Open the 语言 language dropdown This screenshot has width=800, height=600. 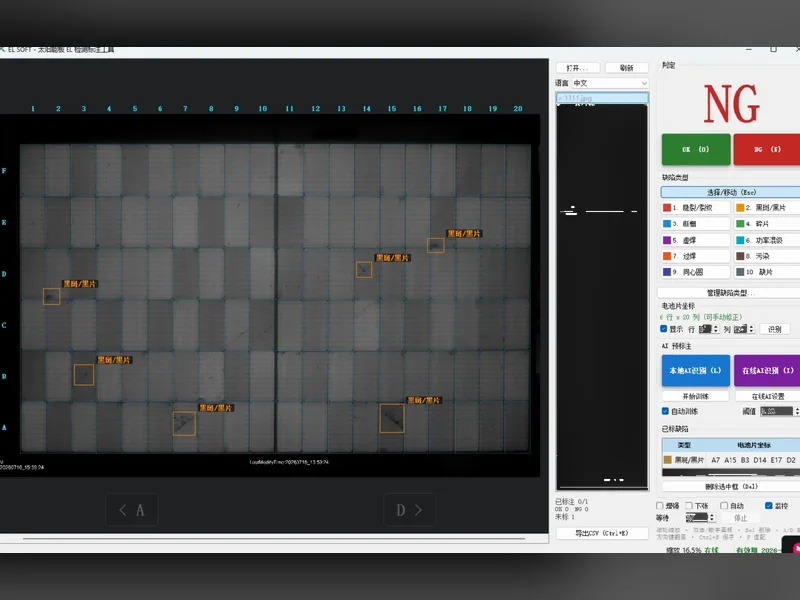click(610, 83)
